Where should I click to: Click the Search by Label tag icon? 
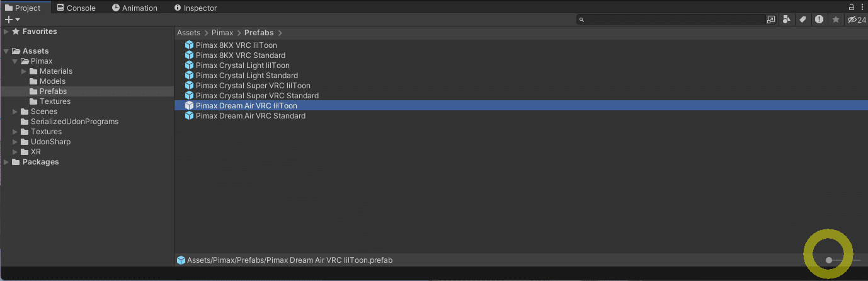tap(802, 20)
